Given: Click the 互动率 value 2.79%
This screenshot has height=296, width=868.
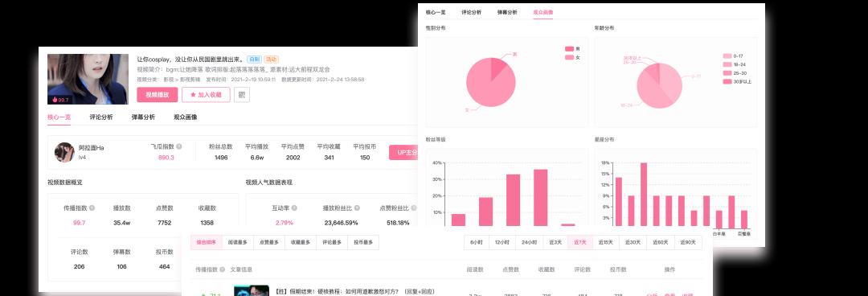Looking at the screenshot, I should [x=284, y=223].
